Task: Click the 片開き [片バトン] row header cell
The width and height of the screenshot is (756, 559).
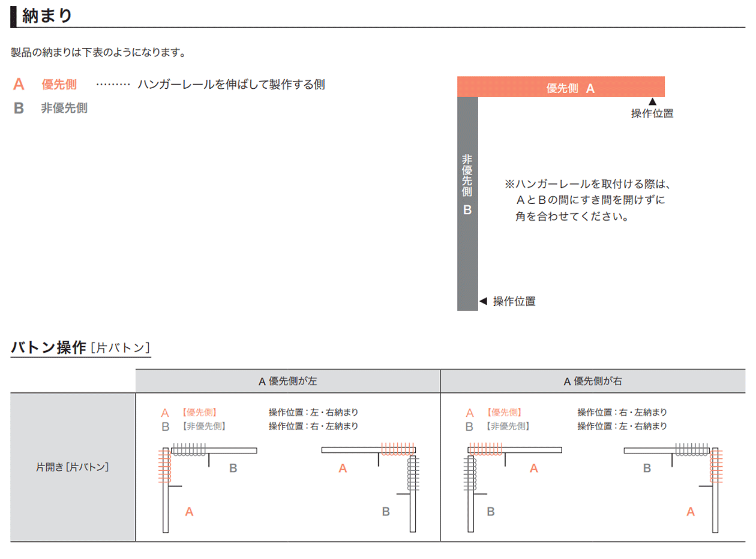Action: [73, 467]
